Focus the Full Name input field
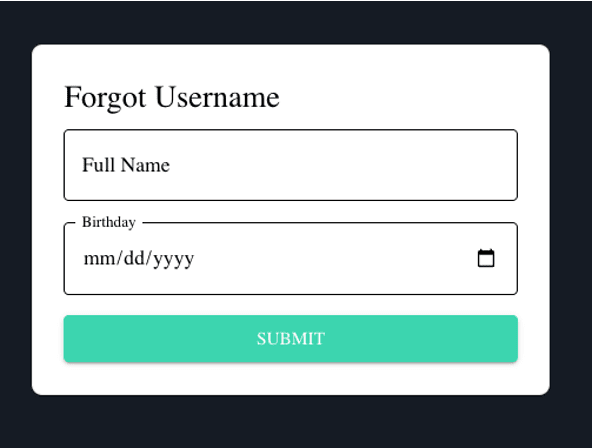 (x=291, y=165)
